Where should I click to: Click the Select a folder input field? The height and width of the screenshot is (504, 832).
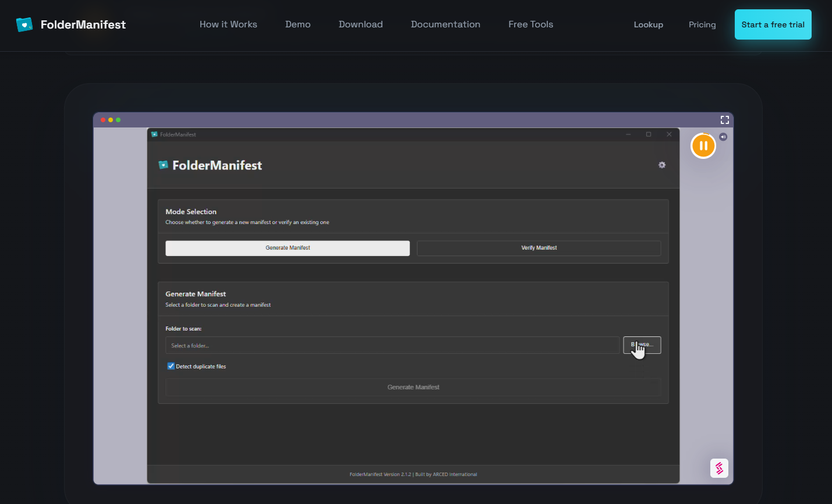click(392, 346)
